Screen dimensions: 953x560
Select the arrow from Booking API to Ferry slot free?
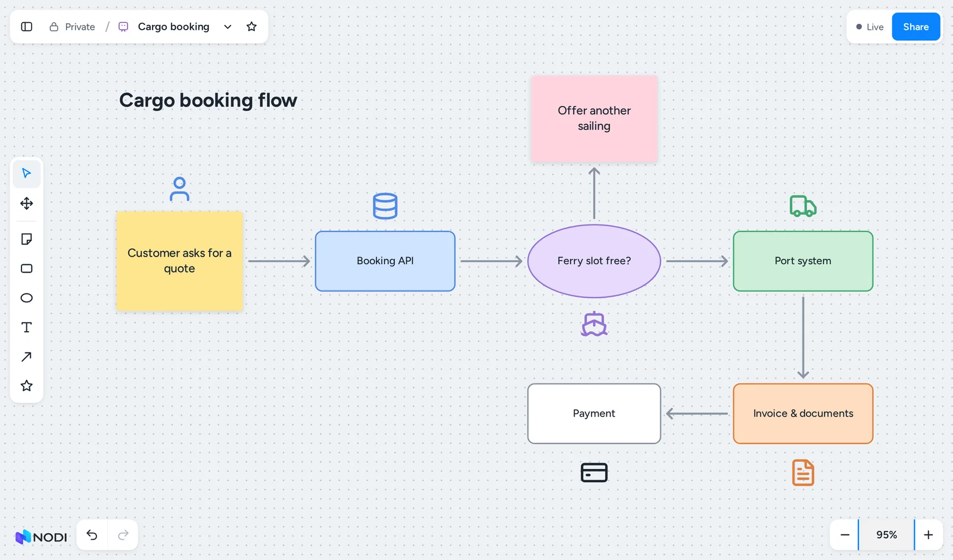click(491, 261)
